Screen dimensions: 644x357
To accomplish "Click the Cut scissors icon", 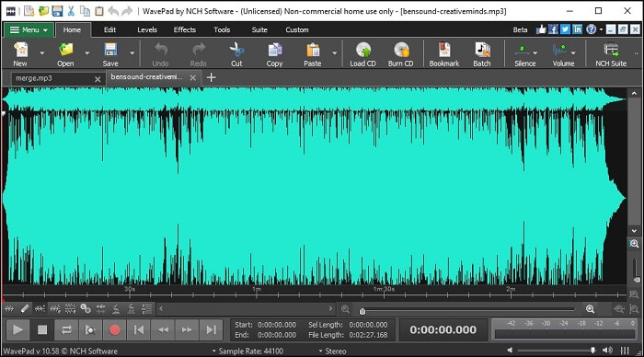I will (x=236, y=50).
